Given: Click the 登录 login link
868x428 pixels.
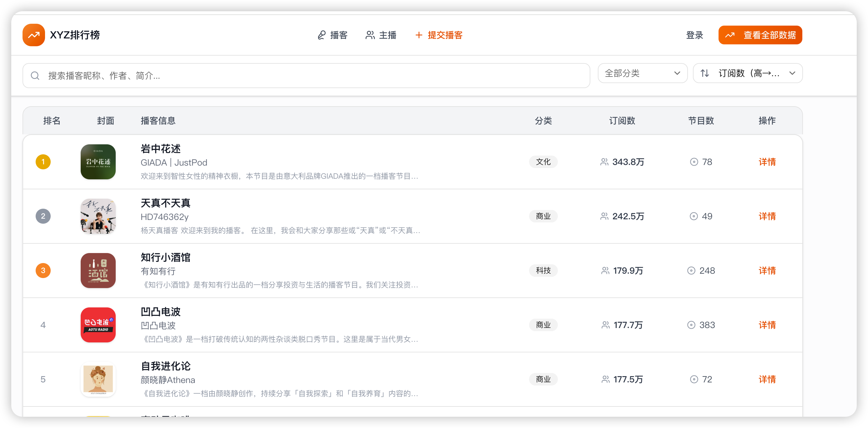Looking at the screenshot, I should (694, 35).
